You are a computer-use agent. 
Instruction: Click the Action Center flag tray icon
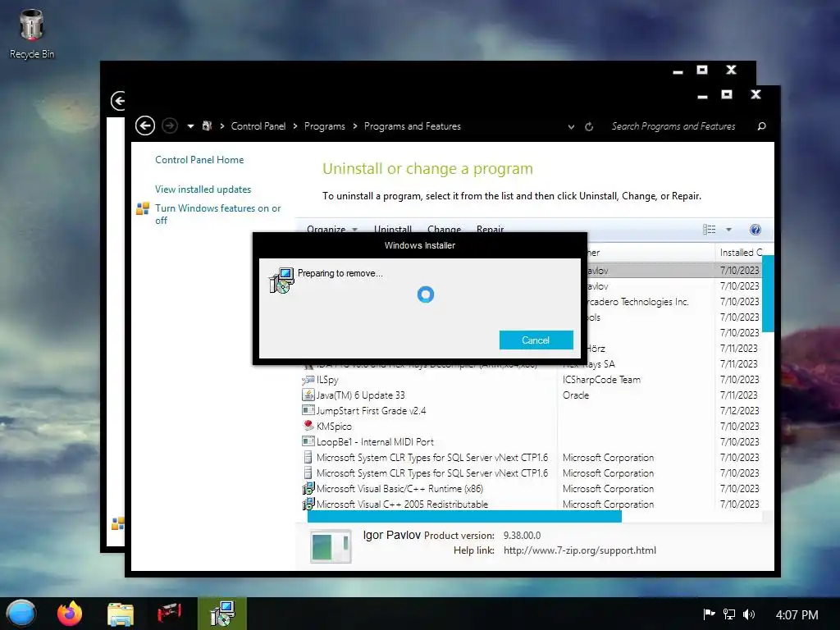point(709,614)
